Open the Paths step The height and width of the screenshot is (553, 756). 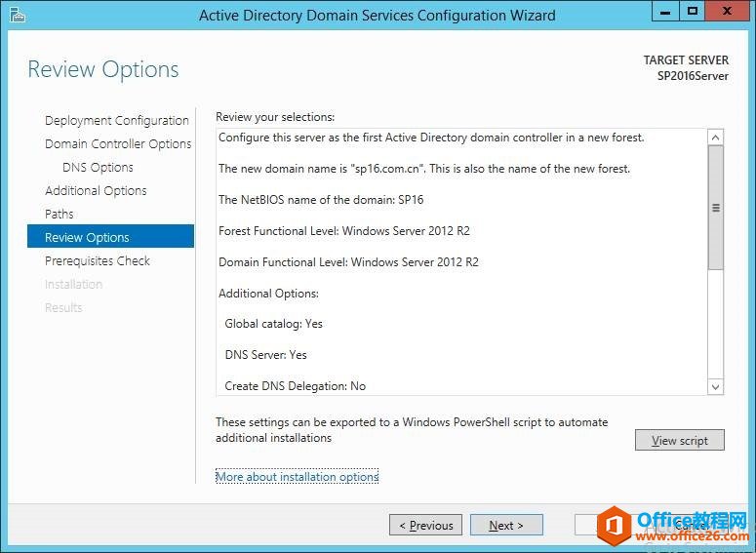click(60, 215)
